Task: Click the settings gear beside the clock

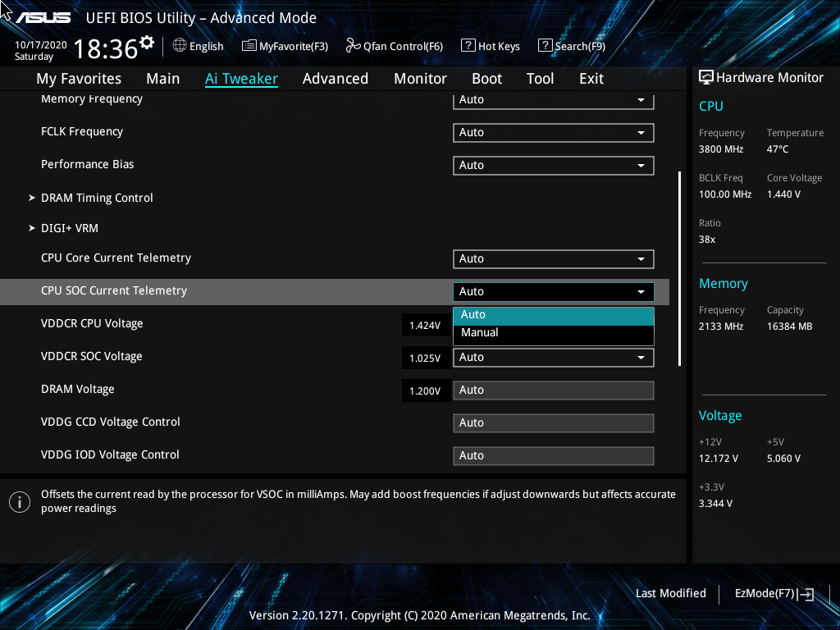Action: pyautogui.click(x=147, y=42)
